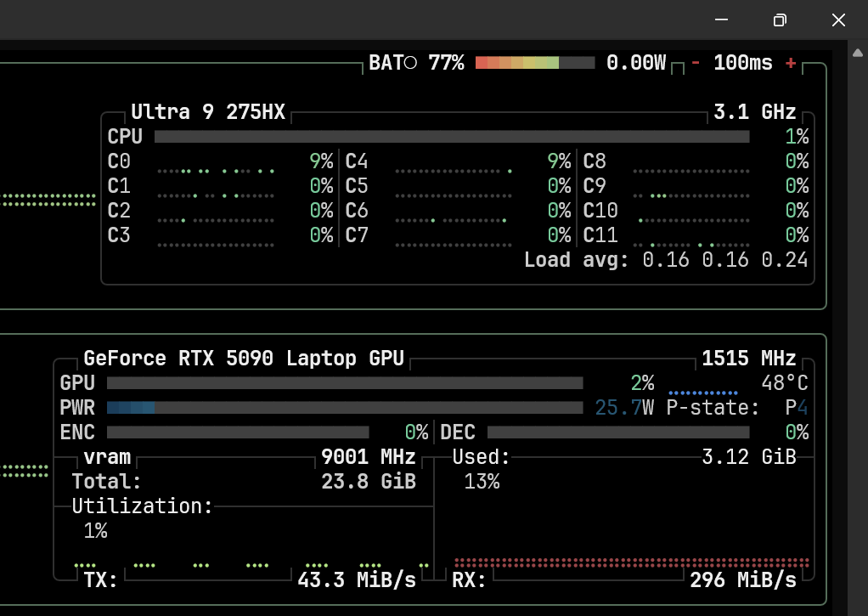This screenshot has height=616, width=868.
Task: Click the Used 13% value
Action: click(x=482, y=482)
